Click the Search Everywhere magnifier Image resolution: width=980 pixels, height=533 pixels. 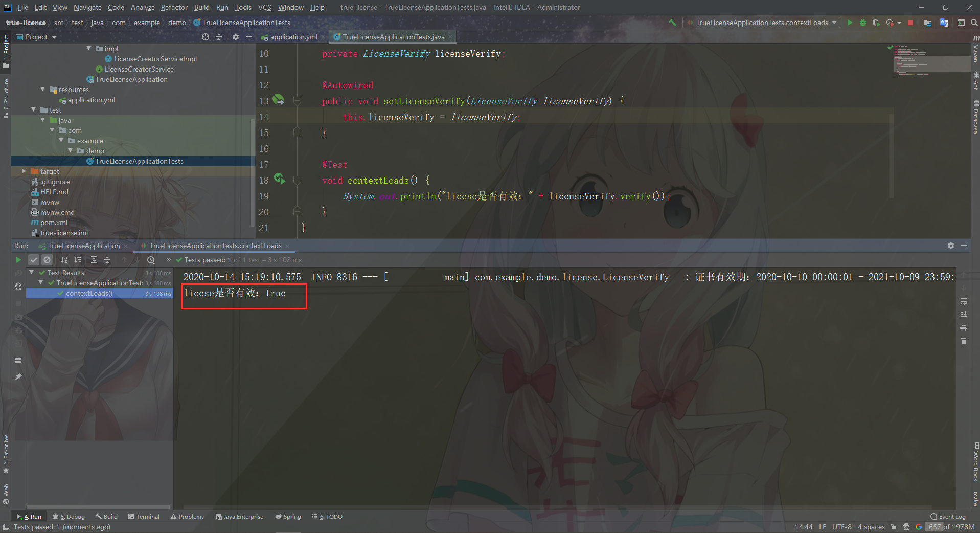pyautogui.click(x=974, y=23)
